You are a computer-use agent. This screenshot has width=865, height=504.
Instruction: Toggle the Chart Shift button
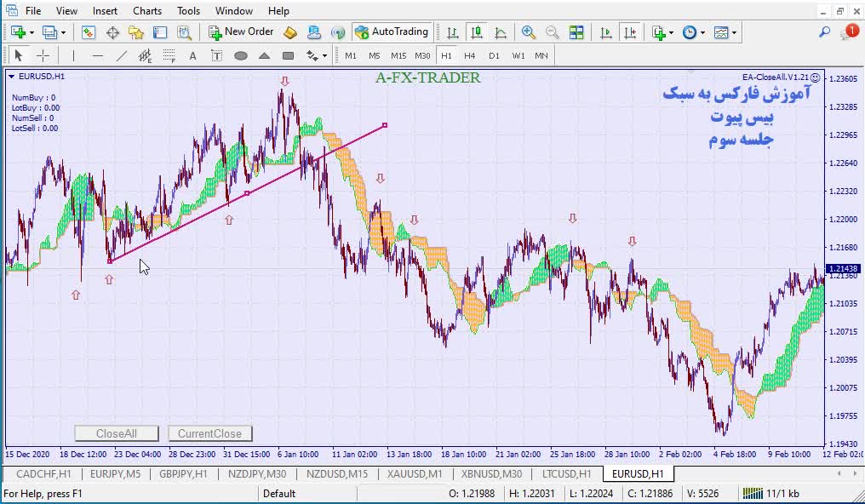(630, 32)
